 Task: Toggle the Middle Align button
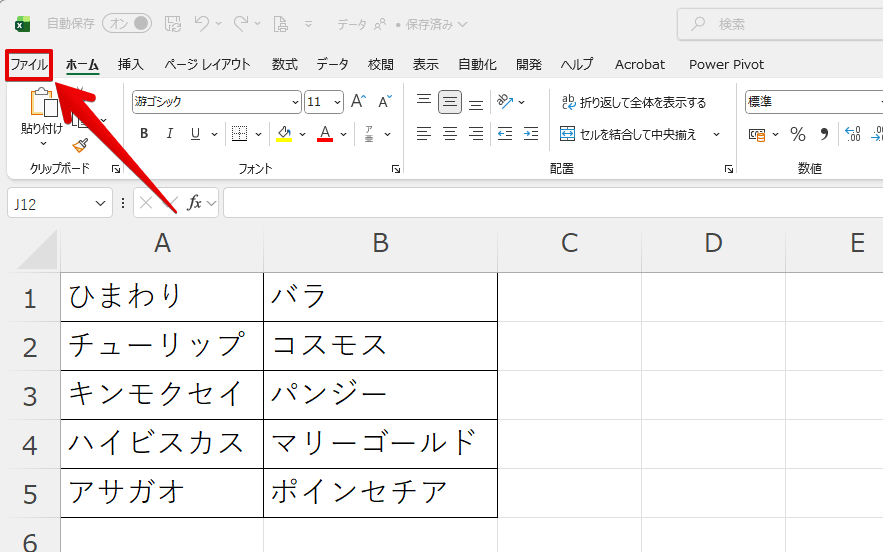click(x=449, y=102)
